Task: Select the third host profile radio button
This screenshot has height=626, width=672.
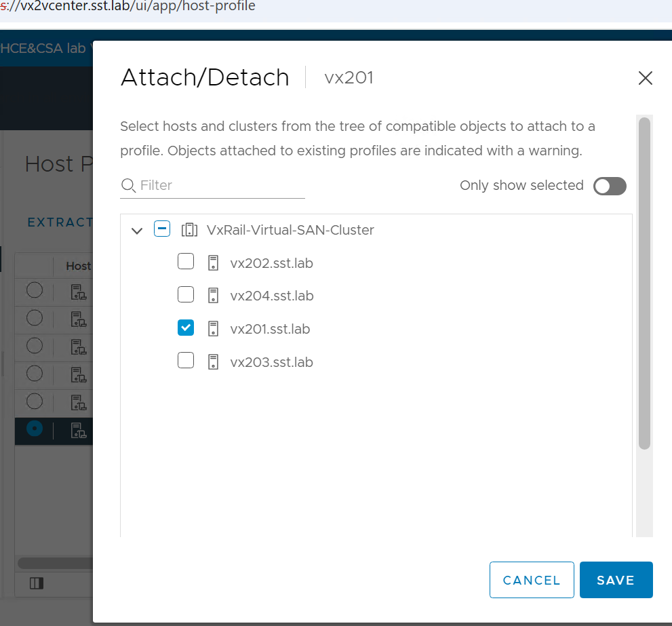Action: click(35, 346)
